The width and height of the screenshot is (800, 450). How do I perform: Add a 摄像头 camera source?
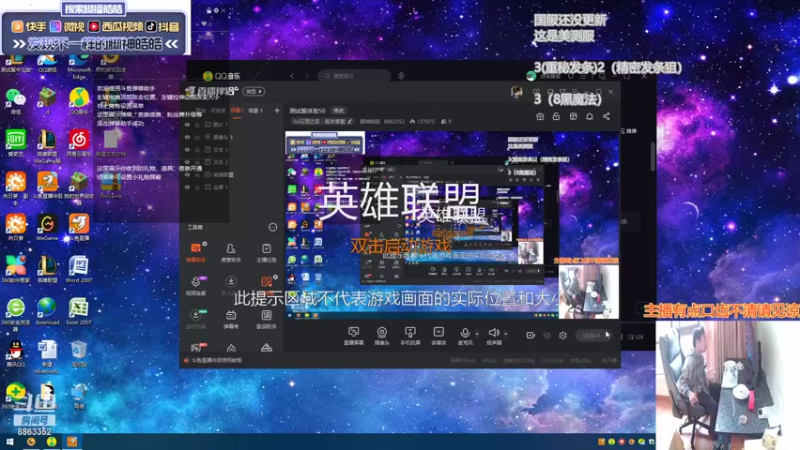[x=382, y=336]
